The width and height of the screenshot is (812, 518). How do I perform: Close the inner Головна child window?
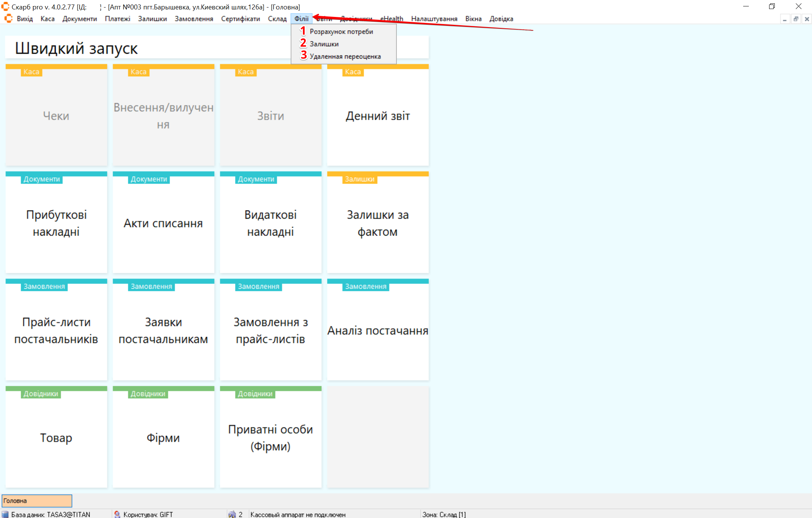(x=807, y=19)
